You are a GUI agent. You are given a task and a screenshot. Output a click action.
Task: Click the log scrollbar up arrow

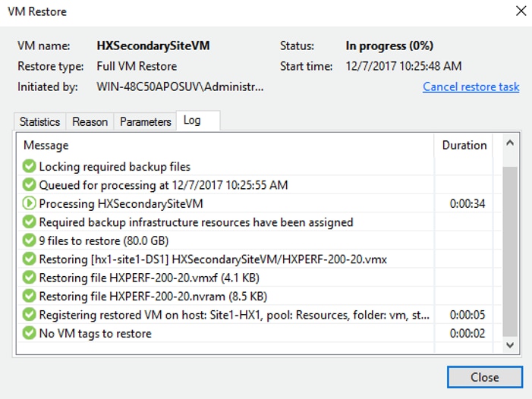coord(509,143)
